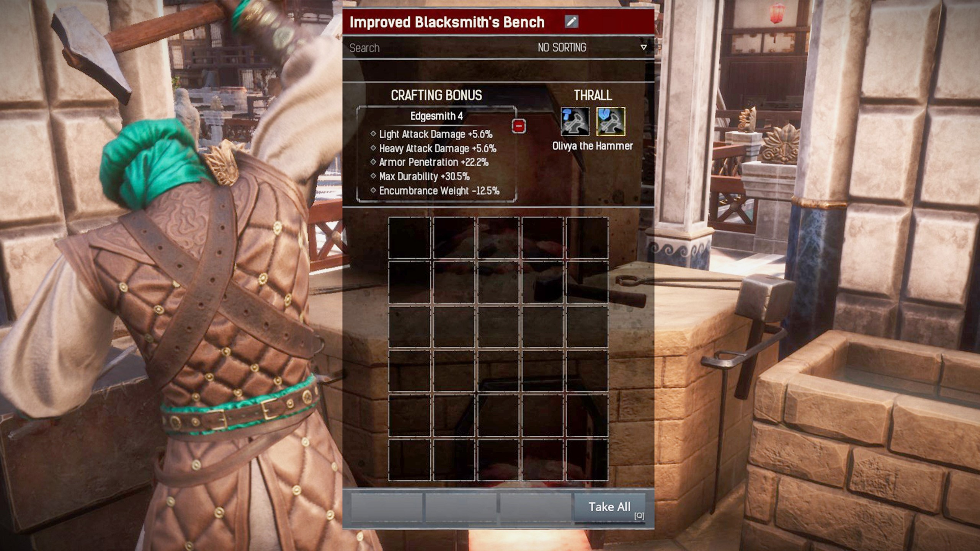Screen dimensions: 980x551
Task: Click the edit bench name pencil icon
Action: 572,21
